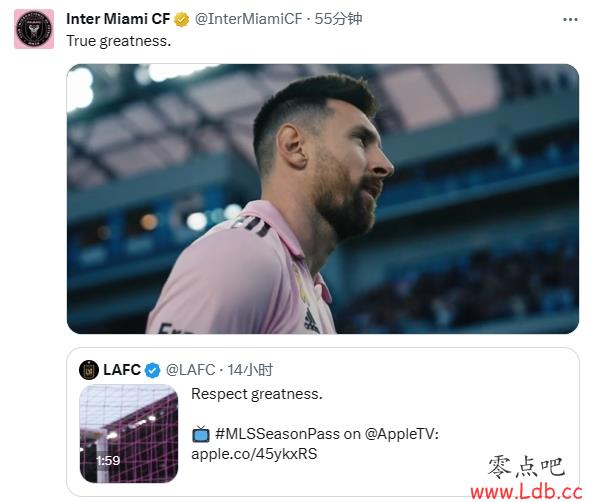592x502 pixels.
Task: Click the @LAFC handle in quoted tweet
Action: 191,370
